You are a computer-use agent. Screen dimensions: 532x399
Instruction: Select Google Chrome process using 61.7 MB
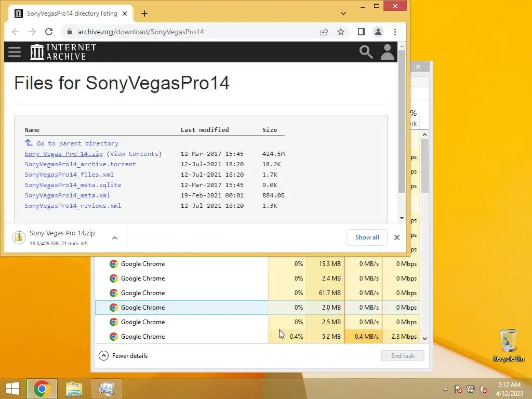coord(258,293)
